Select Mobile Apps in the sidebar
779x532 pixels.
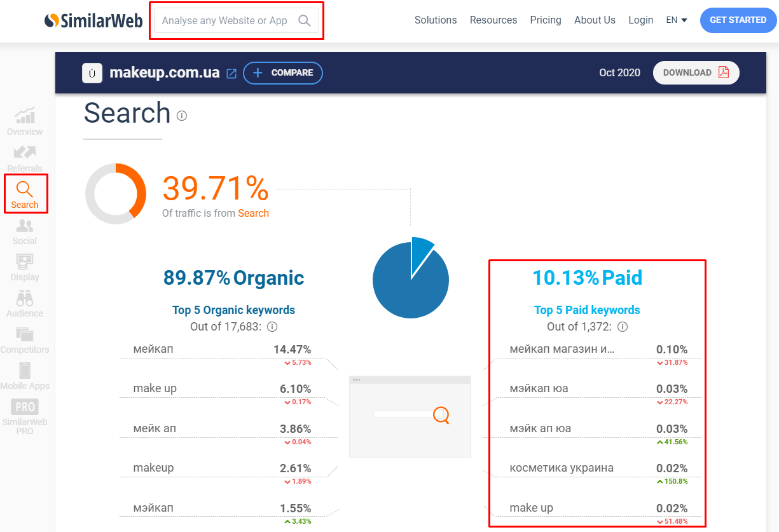coord(25,376)
